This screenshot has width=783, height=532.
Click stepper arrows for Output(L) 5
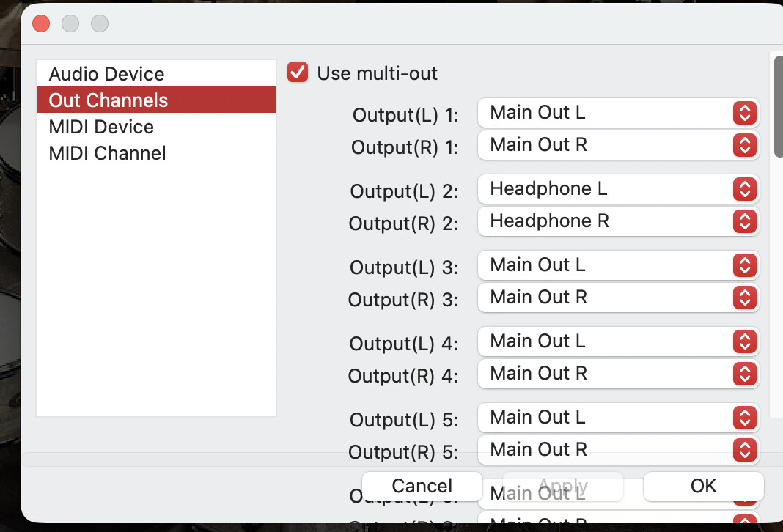(x=744, y=418)
